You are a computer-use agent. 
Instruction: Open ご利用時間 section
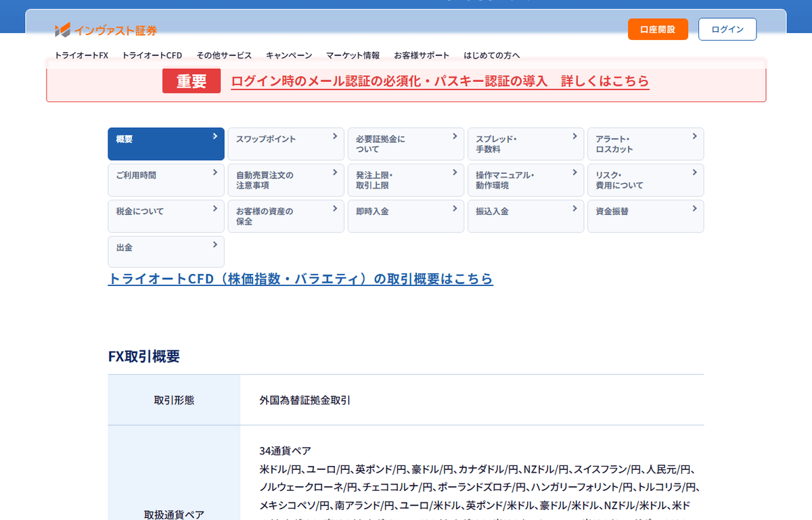tap(166, 180)
